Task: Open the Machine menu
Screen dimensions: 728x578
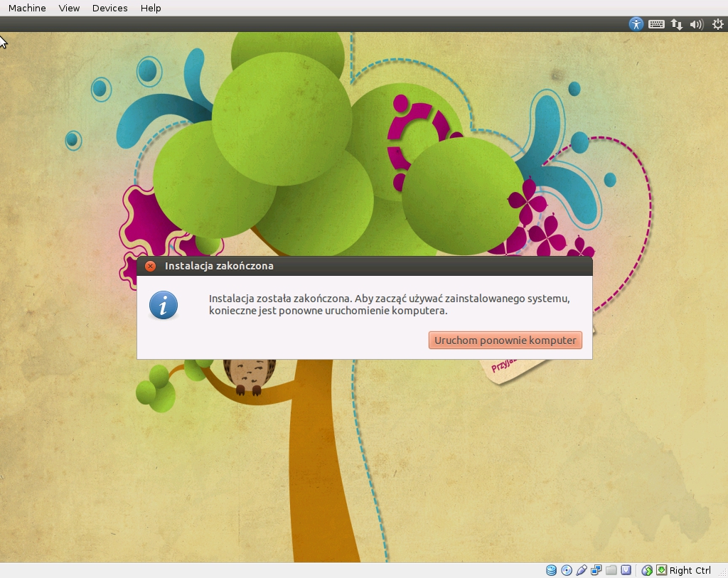Action: (x=27, y=8)
